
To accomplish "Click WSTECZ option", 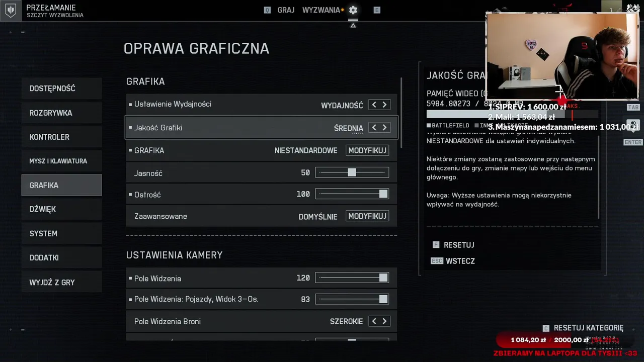I will (x=460, y=261).
